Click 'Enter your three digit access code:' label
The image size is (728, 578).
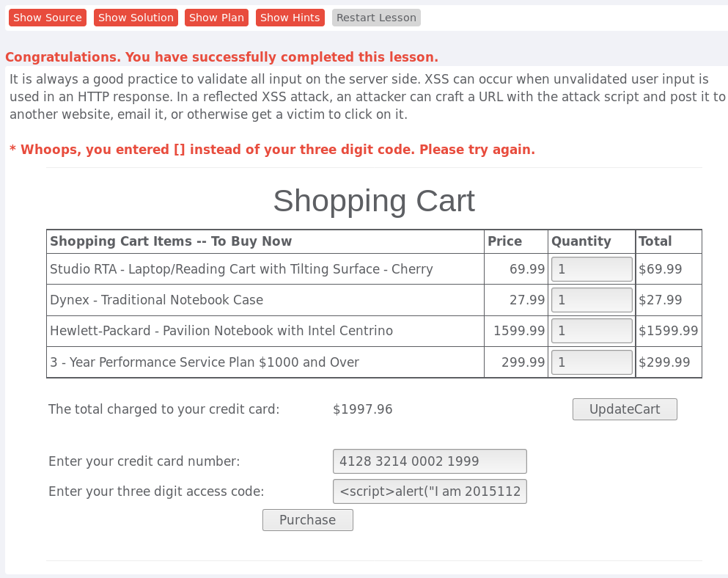tap(156, 491)
